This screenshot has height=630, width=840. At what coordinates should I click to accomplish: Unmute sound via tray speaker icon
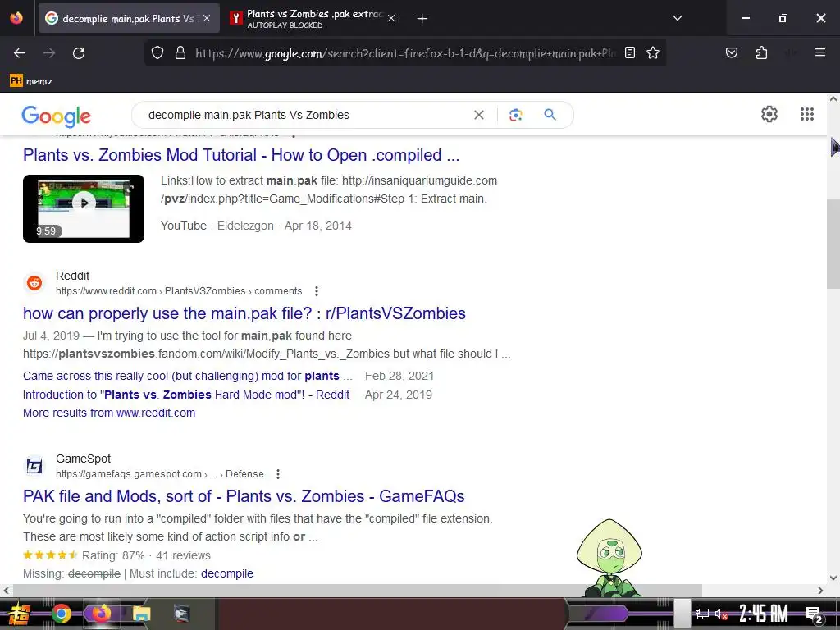coord(721,614)
